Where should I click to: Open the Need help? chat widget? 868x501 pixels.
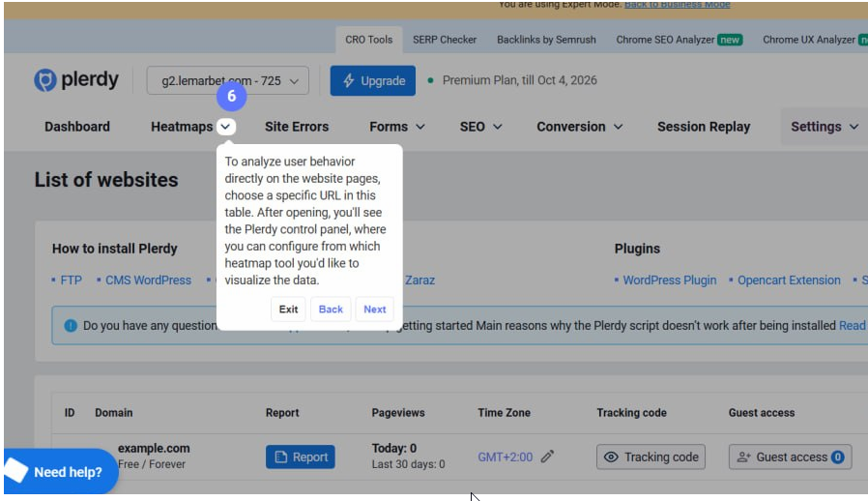pos(60,472)
